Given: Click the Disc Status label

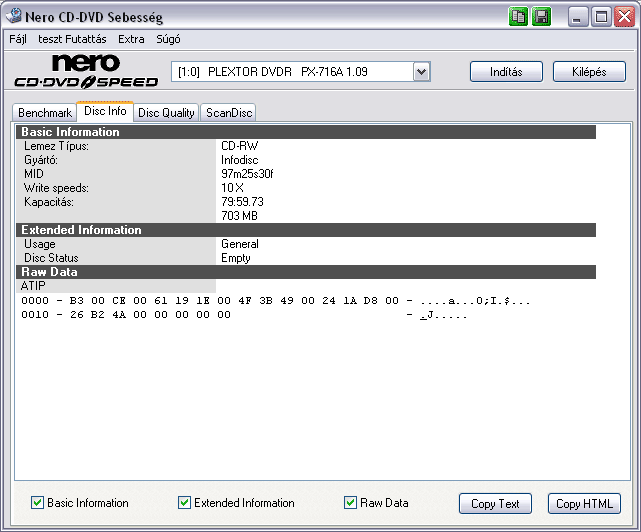Looking at the screenshot, I should tap(51, 258).
